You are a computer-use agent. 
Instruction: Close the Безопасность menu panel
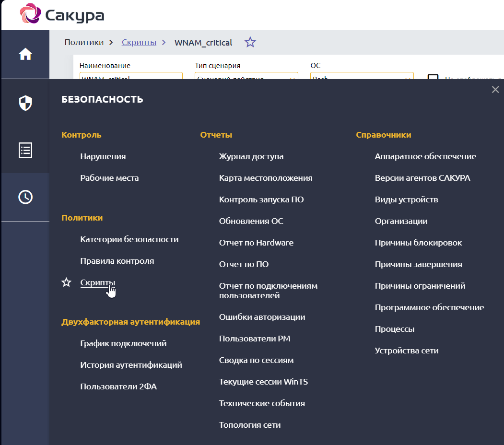pyautogui.click(x=495, y=90)
